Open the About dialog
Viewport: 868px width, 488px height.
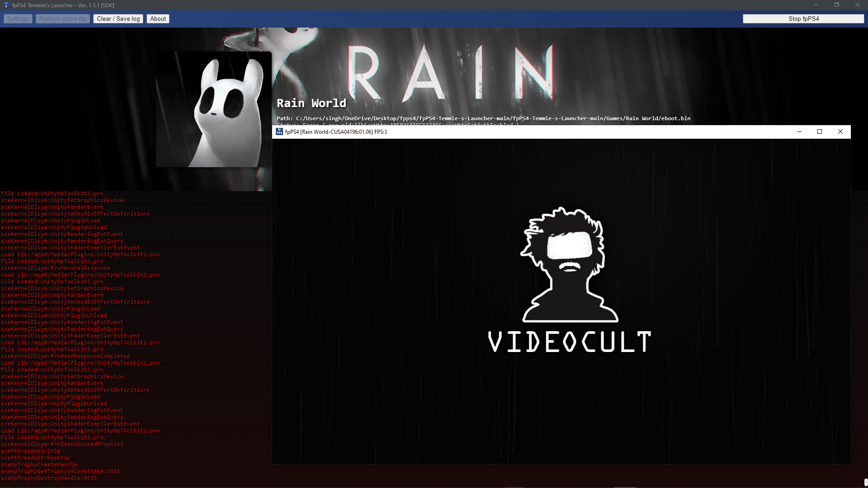click(157, 19)
